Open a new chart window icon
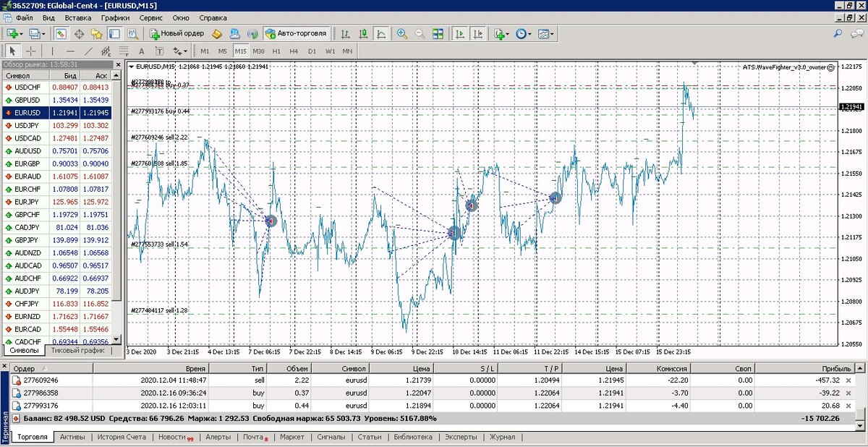The width and height of the screenshot is (868, 447). pyautogui.click(x=12, y=33)
